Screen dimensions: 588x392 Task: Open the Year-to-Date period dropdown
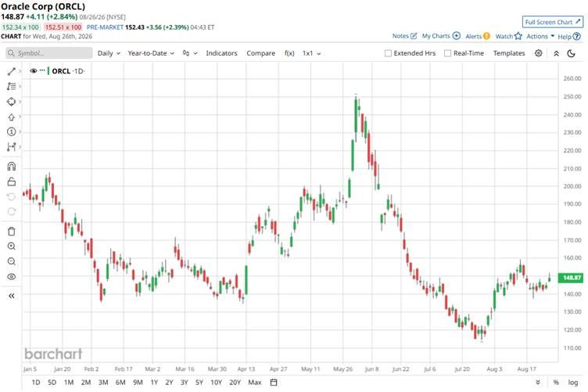click(151, 53)
